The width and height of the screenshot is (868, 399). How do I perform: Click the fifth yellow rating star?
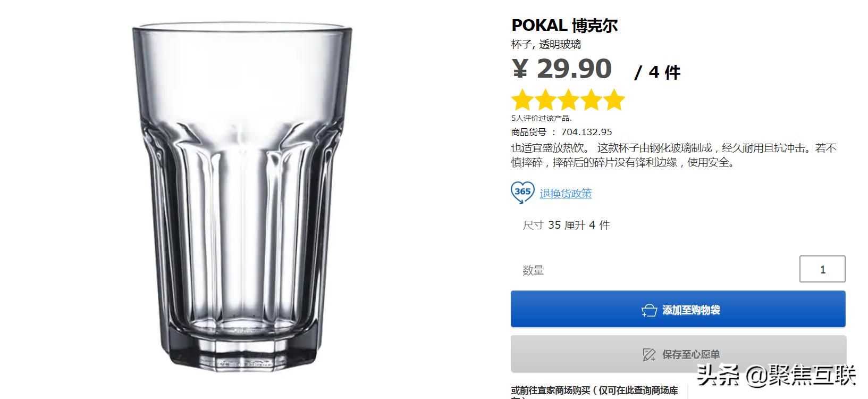point(614,101)
